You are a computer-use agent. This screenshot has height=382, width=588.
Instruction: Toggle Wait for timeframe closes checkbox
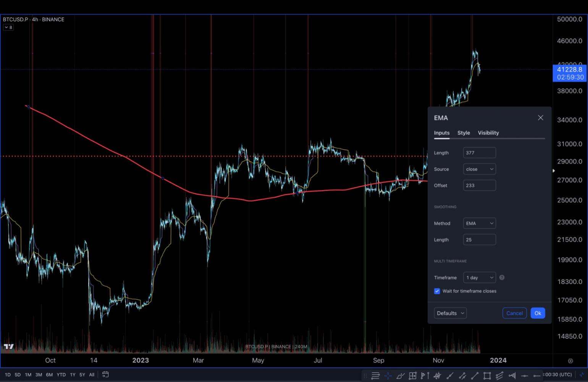tap(437, 291)
